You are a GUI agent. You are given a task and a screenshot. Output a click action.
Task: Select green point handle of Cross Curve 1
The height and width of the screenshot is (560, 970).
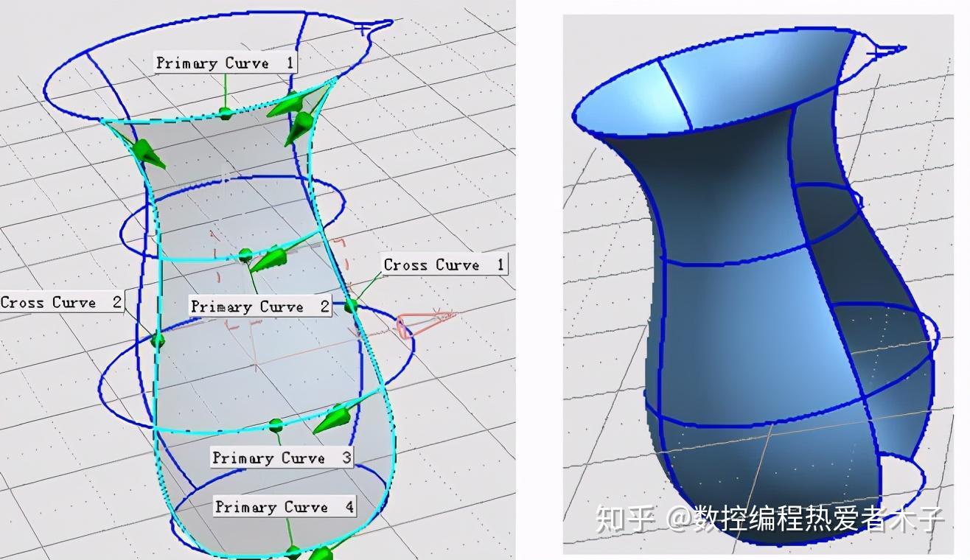351,304
